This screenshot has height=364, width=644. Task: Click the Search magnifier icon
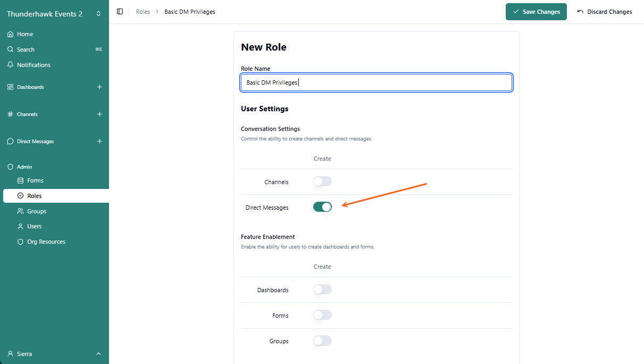[10, 49]
